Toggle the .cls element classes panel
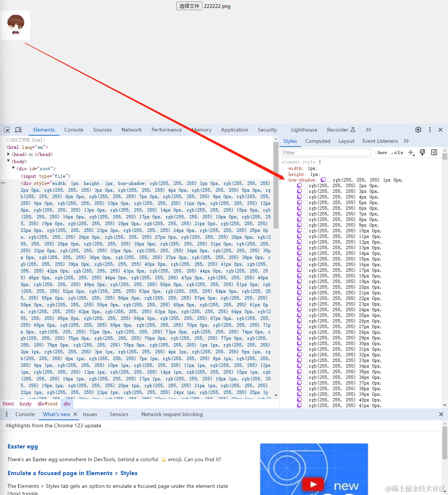This screenshot has height=495, width=448. pos(397,153)
